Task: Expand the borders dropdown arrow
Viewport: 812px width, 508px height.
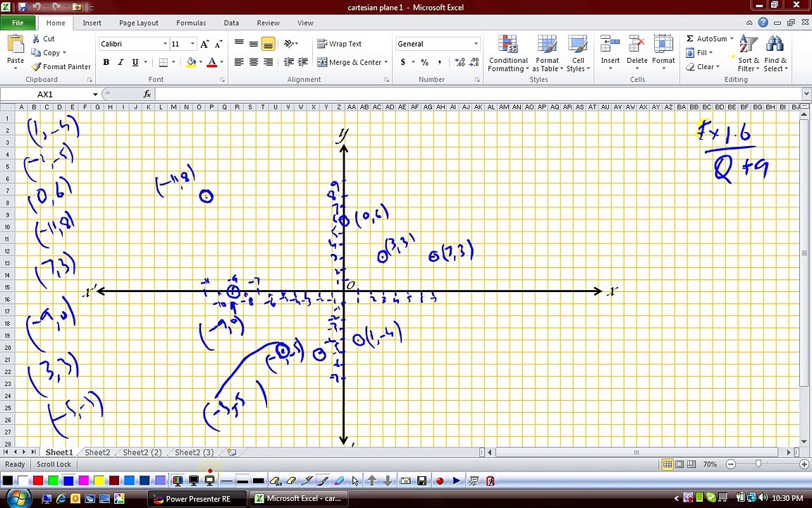Action: [x=173, y=62]
